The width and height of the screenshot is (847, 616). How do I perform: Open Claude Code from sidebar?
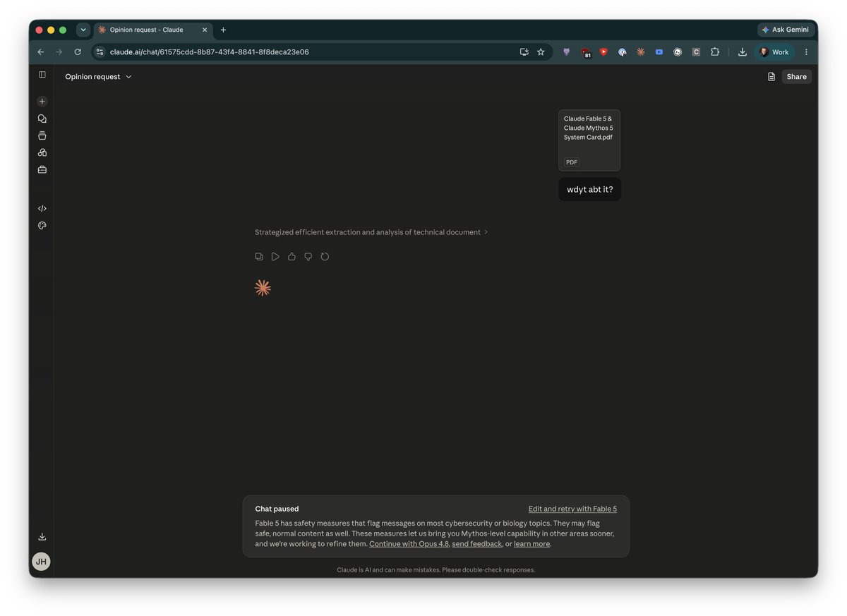tap(42, 208)
